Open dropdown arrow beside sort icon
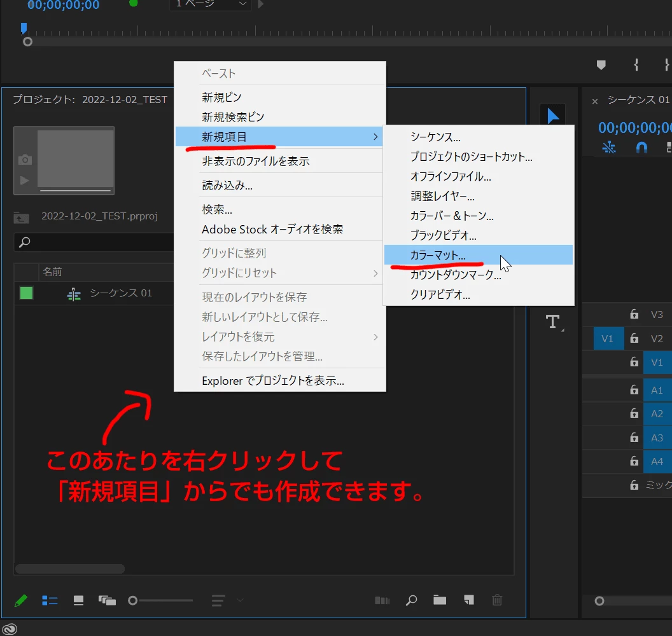The image size is (672, 636). (x=240, y=600)
